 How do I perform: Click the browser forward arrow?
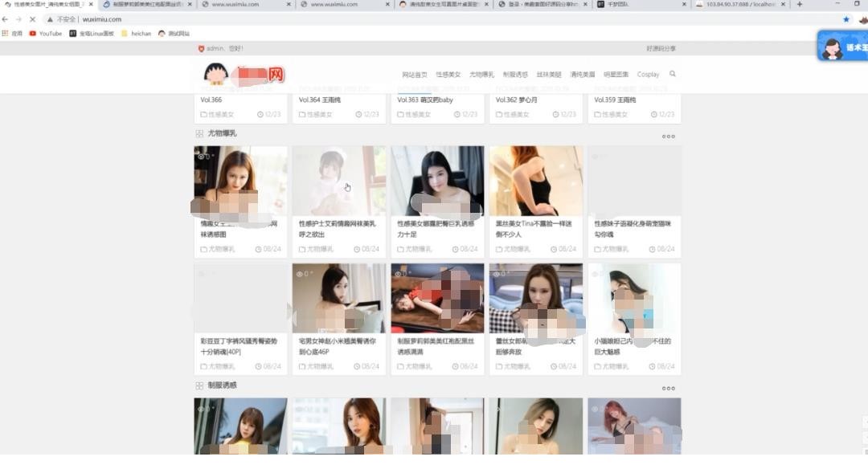[18, 19]
